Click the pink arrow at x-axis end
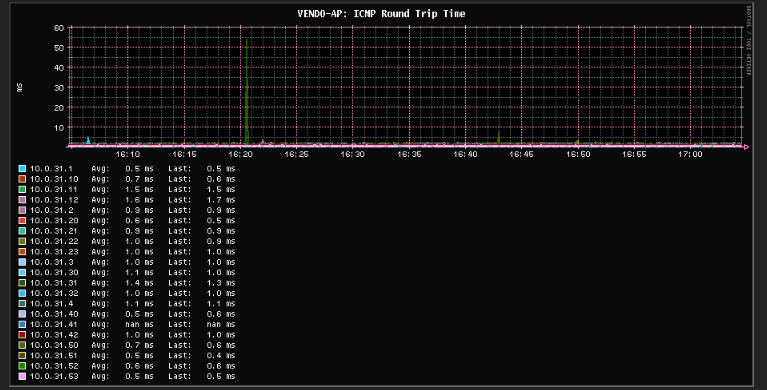This screenshot has height=390, width=767. pyautogui.click(x=746, y=147)
